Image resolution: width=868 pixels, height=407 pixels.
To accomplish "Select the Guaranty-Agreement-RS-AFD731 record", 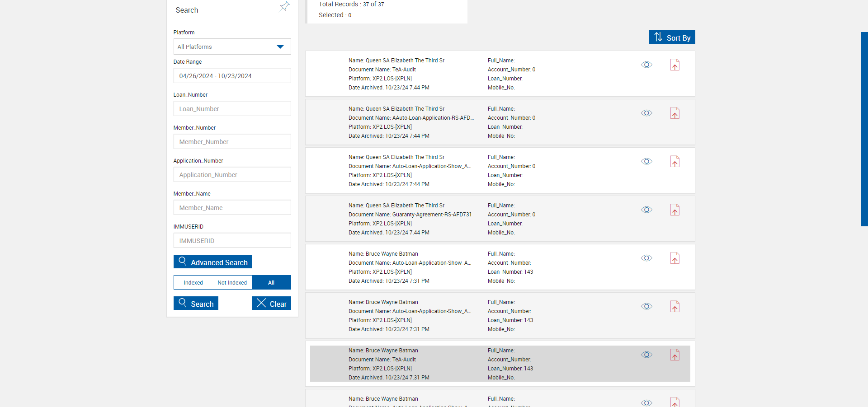I will tap(500, 219).
